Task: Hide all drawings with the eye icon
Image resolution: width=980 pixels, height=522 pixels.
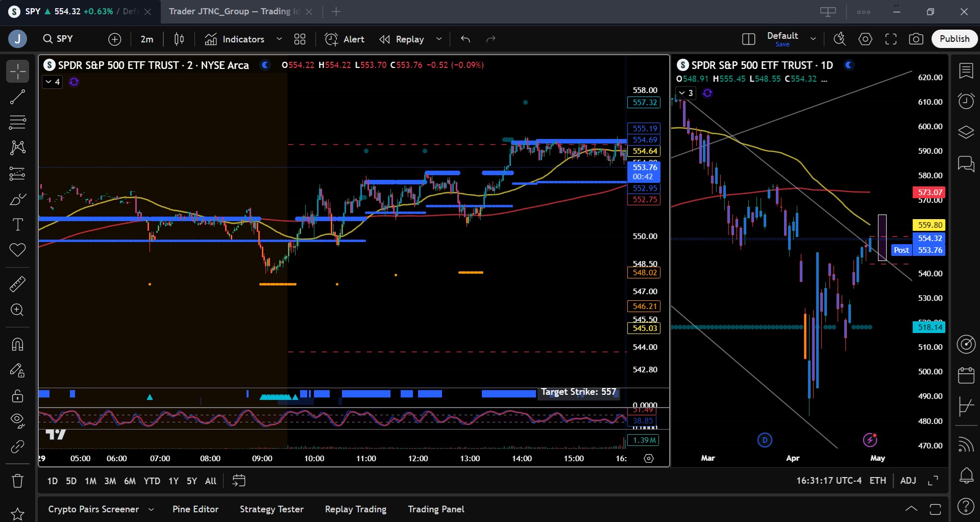Action: coord(17,420)
